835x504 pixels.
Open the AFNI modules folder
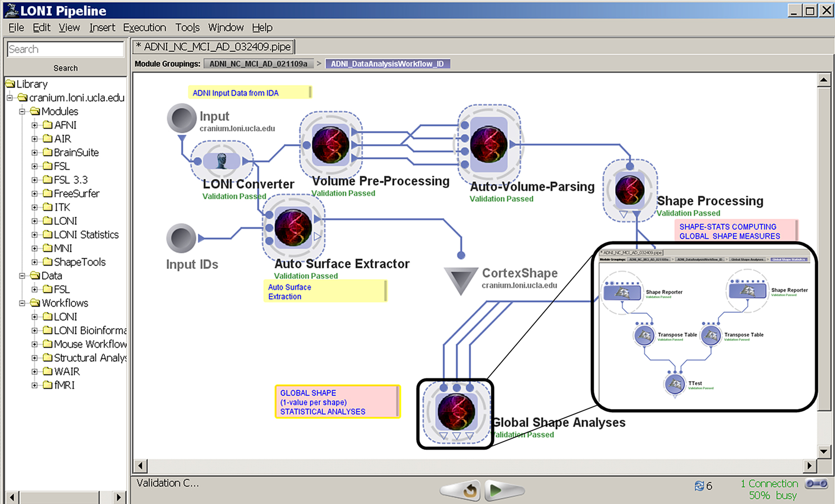[x=48, y=125]
